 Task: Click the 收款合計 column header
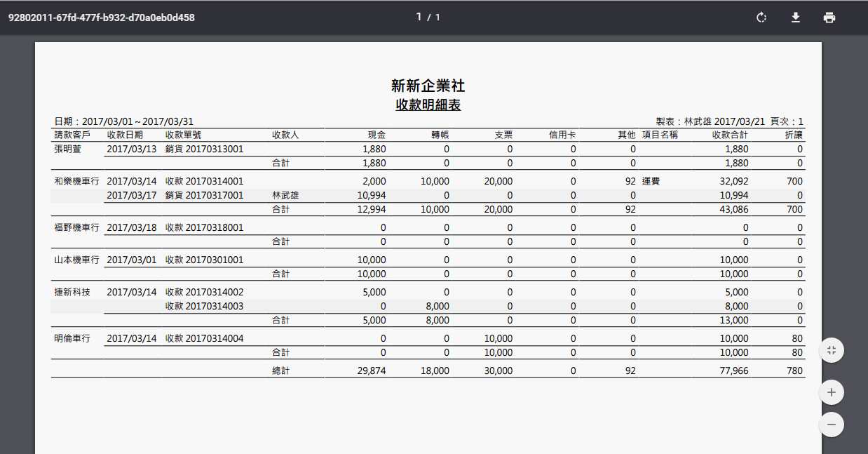[731, 135]
